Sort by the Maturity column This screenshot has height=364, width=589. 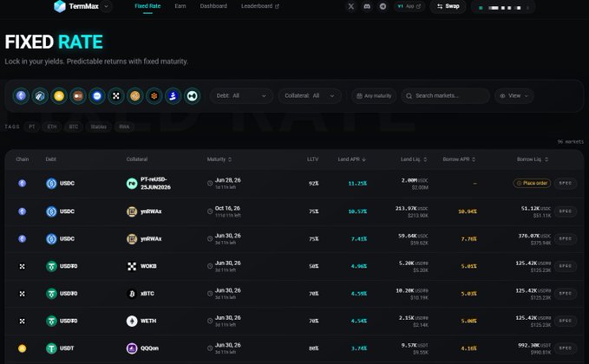(219, 159)
